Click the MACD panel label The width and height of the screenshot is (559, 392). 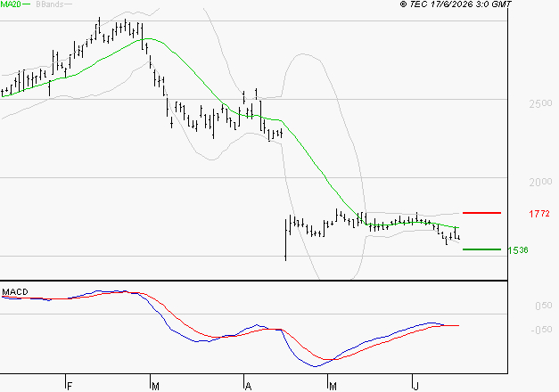[15, 292]
